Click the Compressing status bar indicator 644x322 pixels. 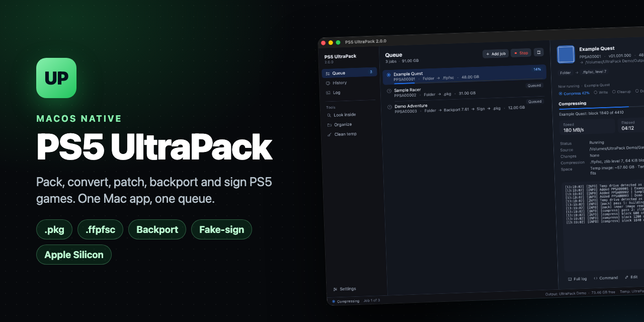click(x=346, y=301)
